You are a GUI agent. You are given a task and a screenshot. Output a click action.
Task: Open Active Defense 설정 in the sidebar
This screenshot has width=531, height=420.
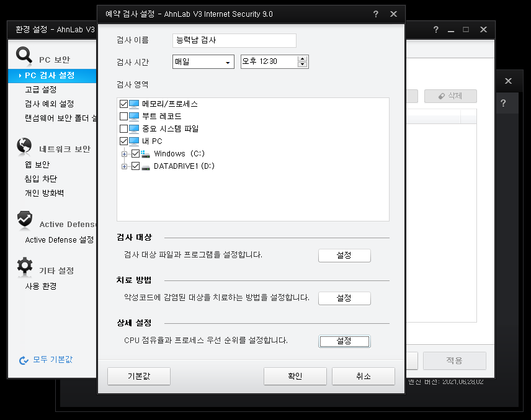[60, 240]
